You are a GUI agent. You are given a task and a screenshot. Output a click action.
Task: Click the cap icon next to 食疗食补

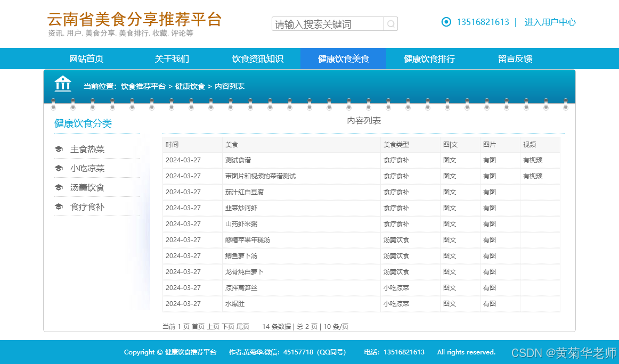point(59,206)
